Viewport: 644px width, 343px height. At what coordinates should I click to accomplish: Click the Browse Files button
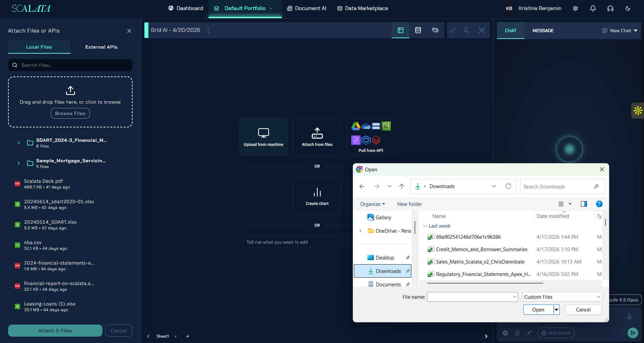pyautogui.click(x=70, y=113)
